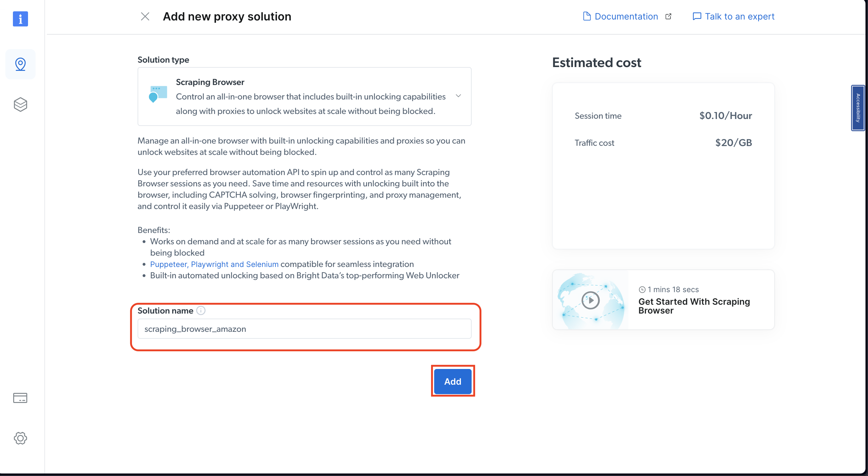The image size is (868, 476).
Task: Open the billing card sidebar icon
Action: pyautogui.click(x=20, y=398)
